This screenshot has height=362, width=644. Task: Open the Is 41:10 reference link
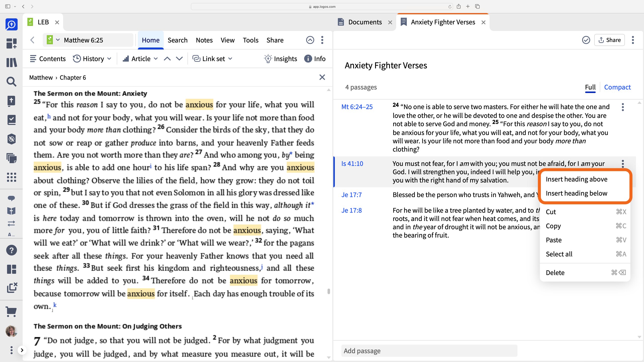pyautogui.click(x=352, y=164)
